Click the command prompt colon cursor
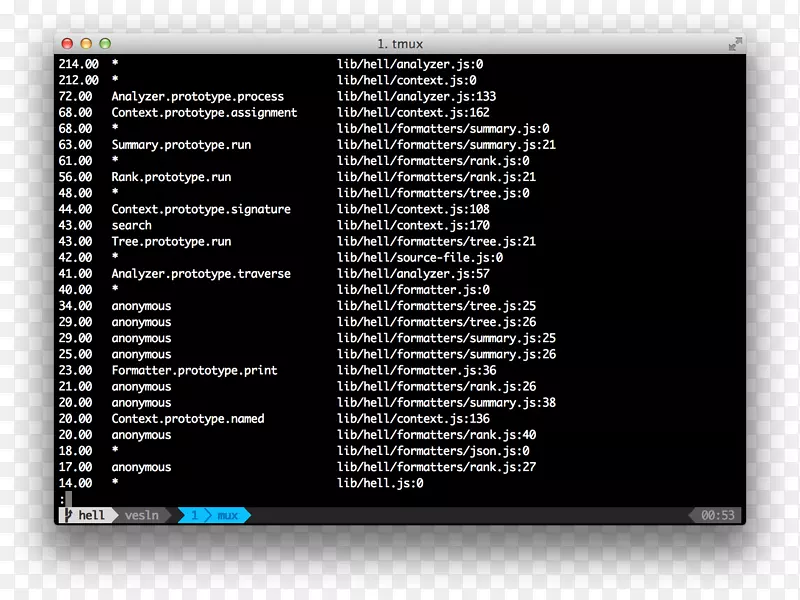The image size is (800, 600). tap(65, 499)
